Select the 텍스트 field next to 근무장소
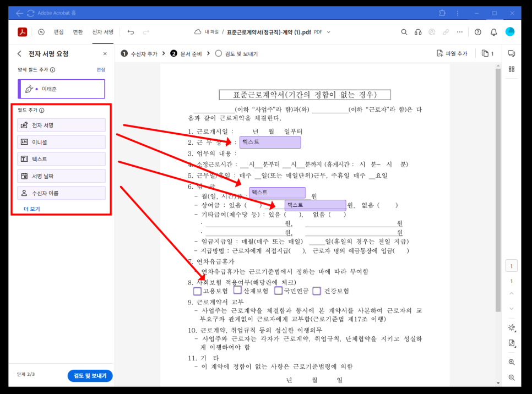The width and height of the screenshot is (532, 394). pos(270,143)
